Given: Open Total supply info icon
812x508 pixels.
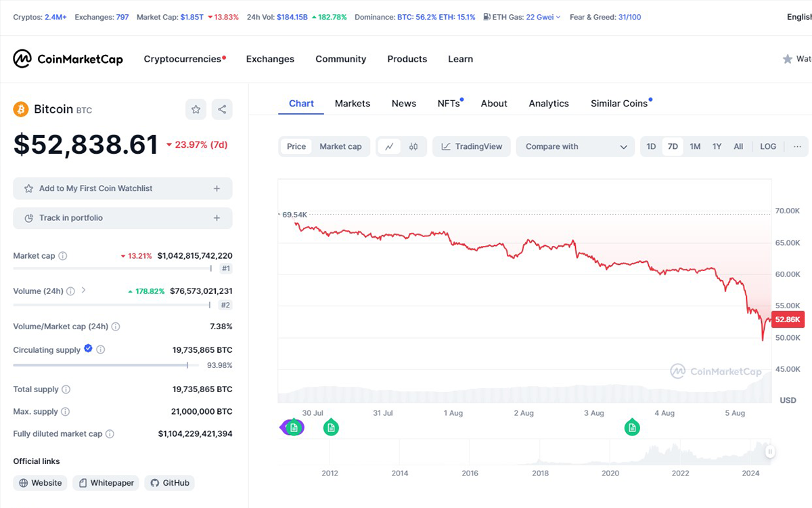Looking at the screenshot, I should pos(66,389).
